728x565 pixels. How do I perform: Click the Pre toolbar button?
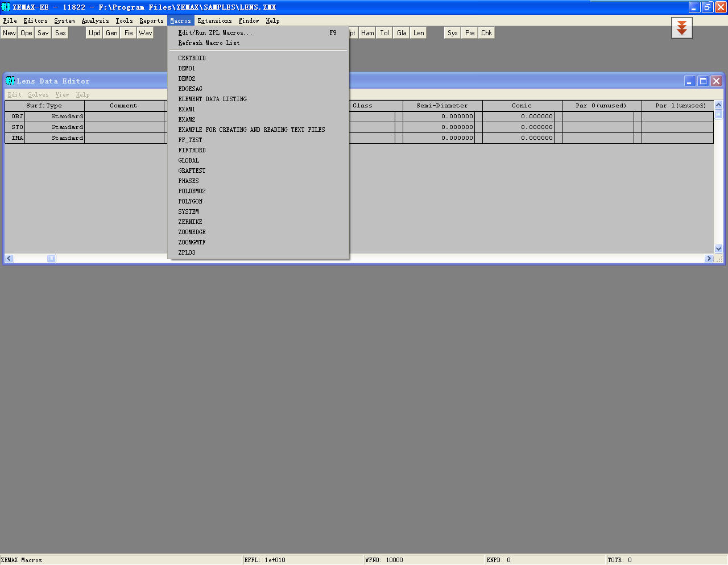(470, 33)
